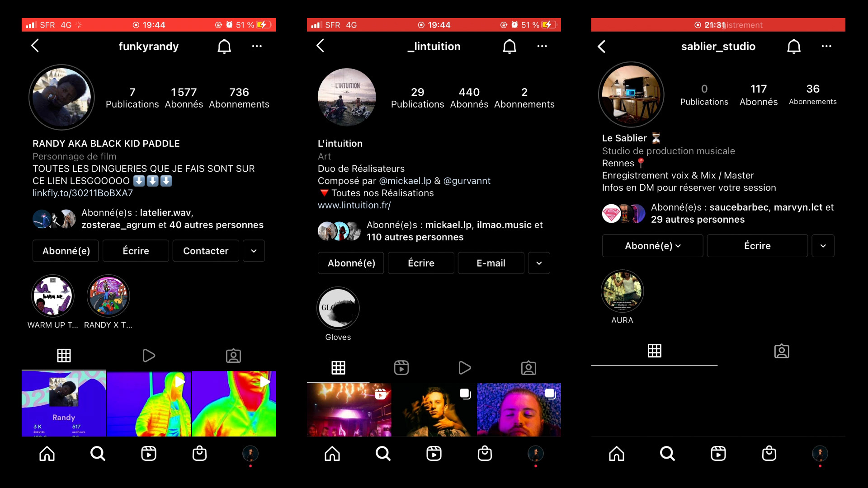Select Reels tab on _lintuition
Viewport: 868px width, 488px height.
point(401,368)
